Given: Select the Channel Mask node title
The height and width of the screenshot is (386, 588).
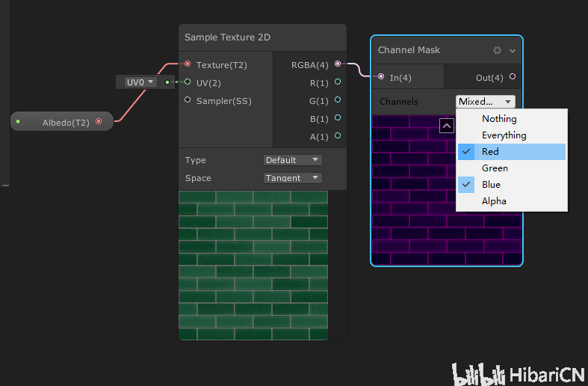Looking at the screenshot, I should click(x=409, y=50).
